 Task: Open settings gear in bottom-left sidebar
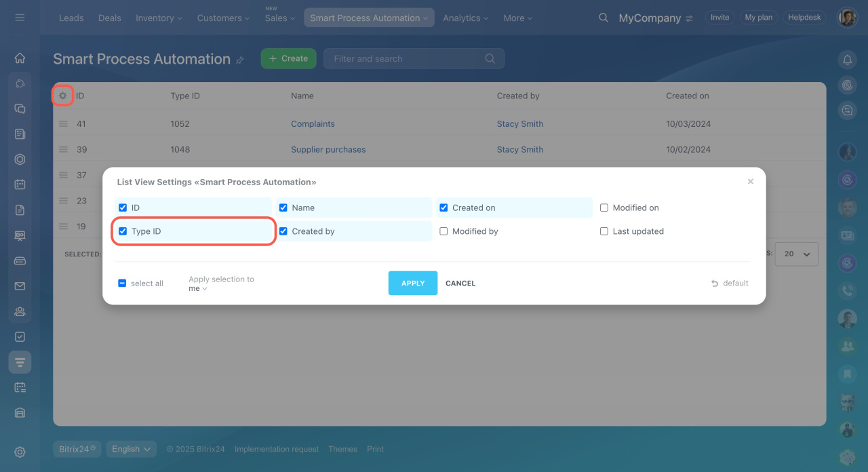click(x=20, y=452)
